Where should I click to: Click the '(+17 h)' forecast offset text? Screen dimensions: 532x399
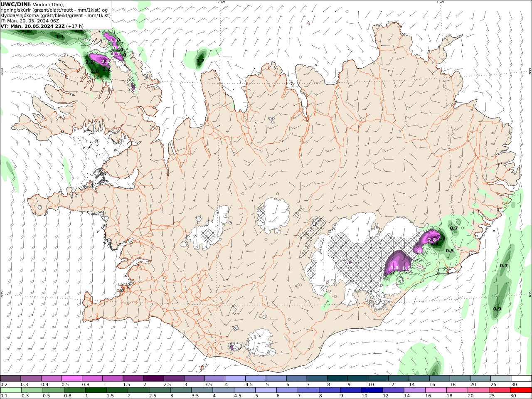pos(75,26)
